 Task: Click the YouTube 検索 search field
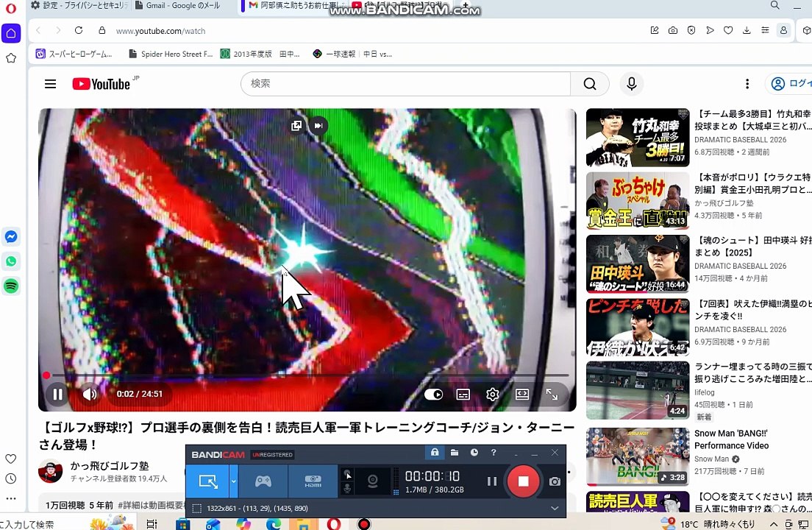(405, 84)
